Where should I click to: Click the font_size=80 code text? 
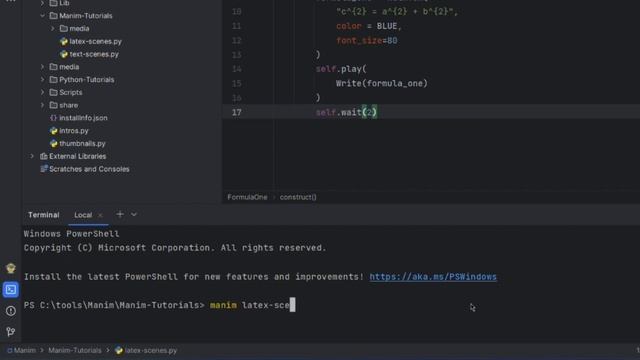(367, 40)
